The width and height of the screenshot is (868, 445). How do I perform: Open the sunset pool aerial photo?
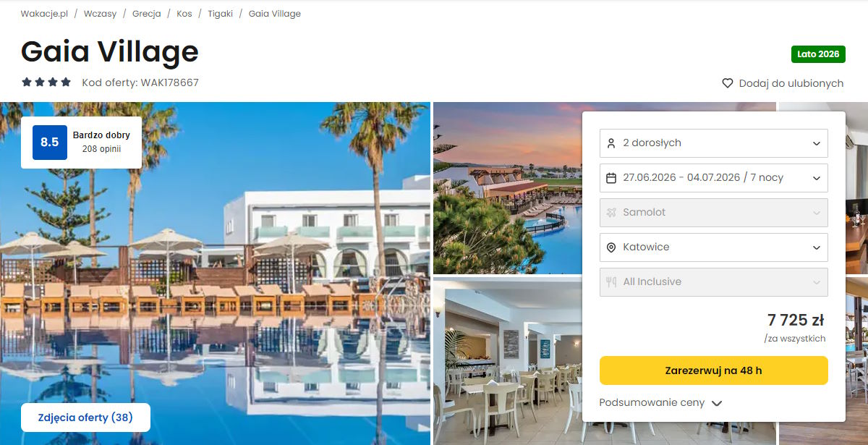508,188
